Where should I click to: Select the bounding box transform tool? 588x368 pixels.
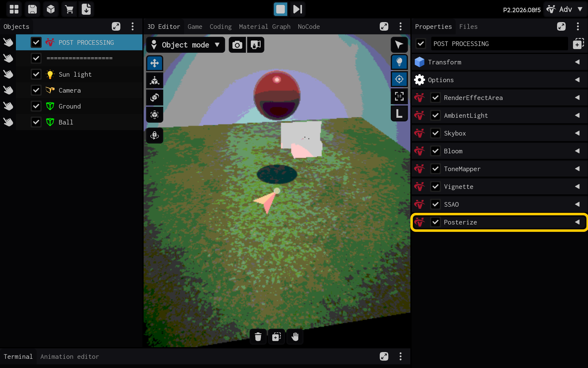click(x=155, y=115)
